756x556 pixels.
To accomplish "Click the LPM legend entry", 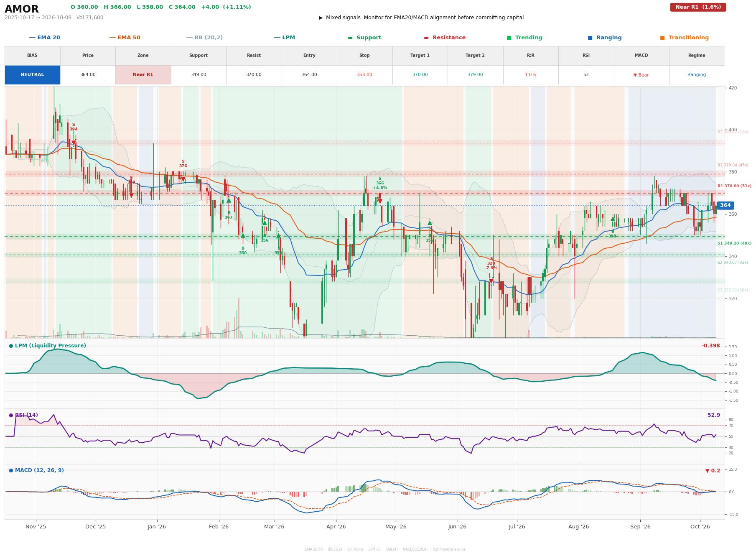I will click(x=284, y=38).
